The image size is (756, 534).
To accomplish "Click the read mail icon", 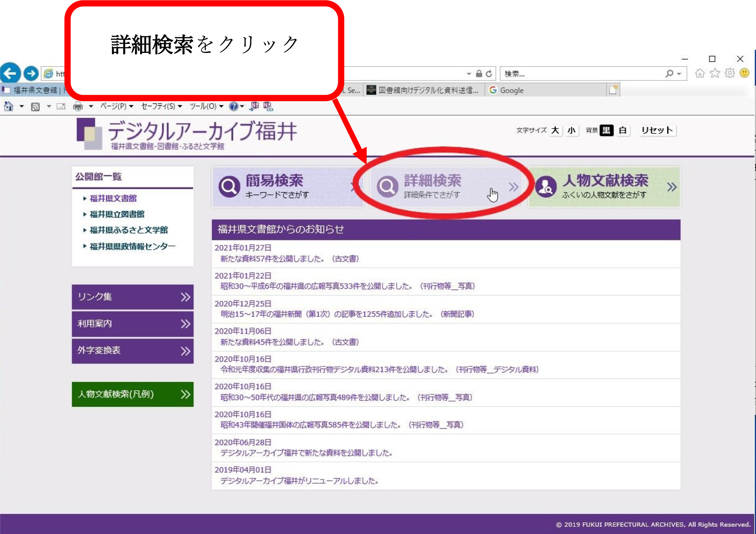I will [61, 106].
